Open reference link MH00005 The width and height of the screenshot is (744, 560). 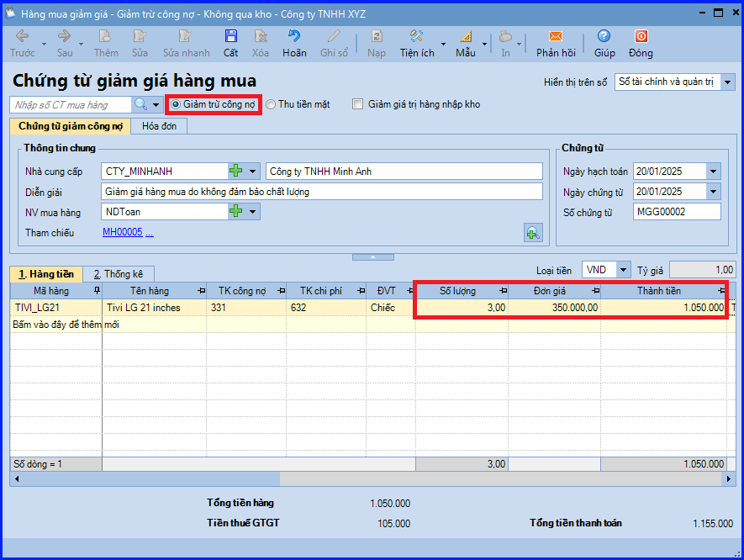[x=123, y=232]
